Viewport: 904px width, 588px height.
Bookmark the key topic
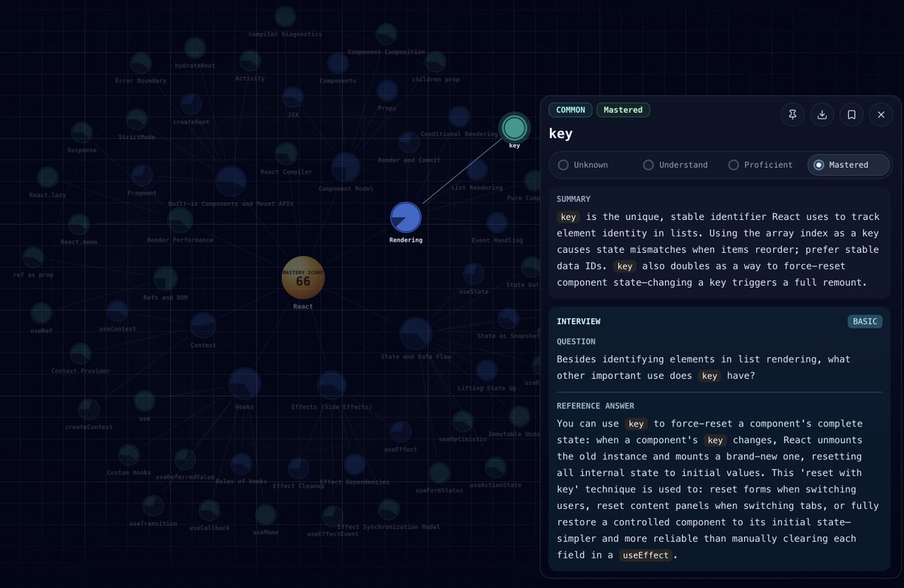coord(851,114)
